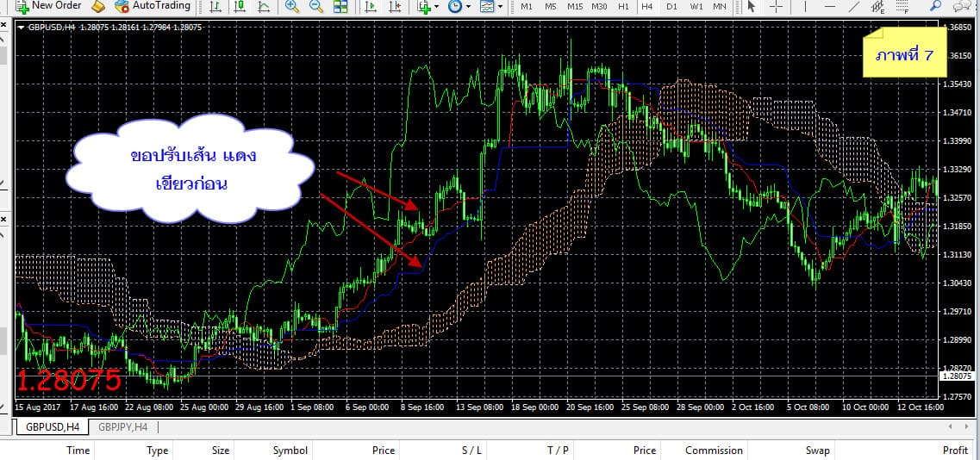Select the M15 timeframe

[575, 6]
